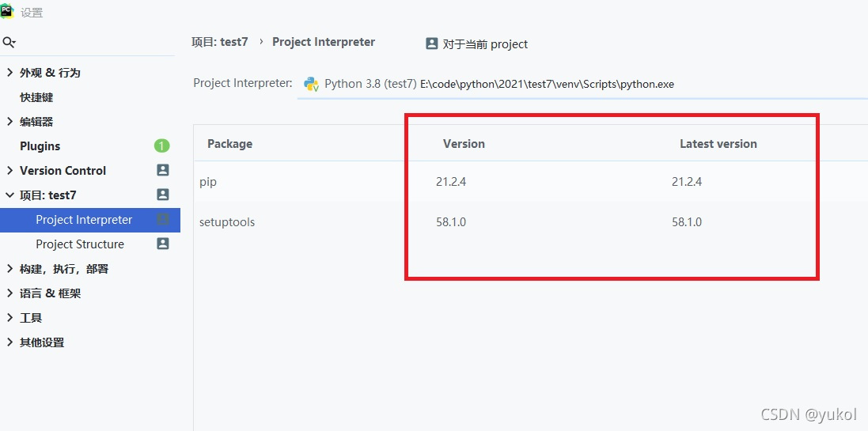Expand the 编辑器 section
The width and height of the screenshot is (868, 431).
pos(9,122)
